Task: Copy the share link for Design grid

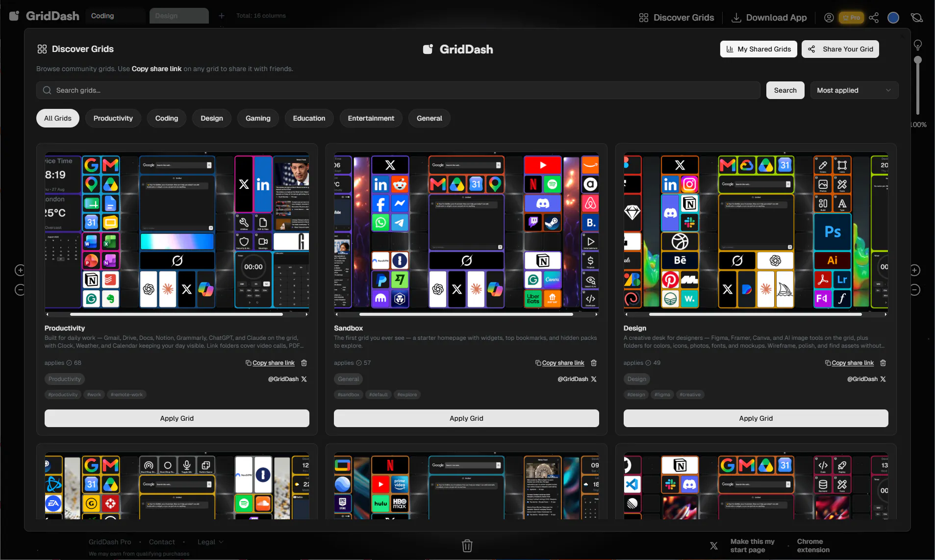Action: tap(849, 363)
